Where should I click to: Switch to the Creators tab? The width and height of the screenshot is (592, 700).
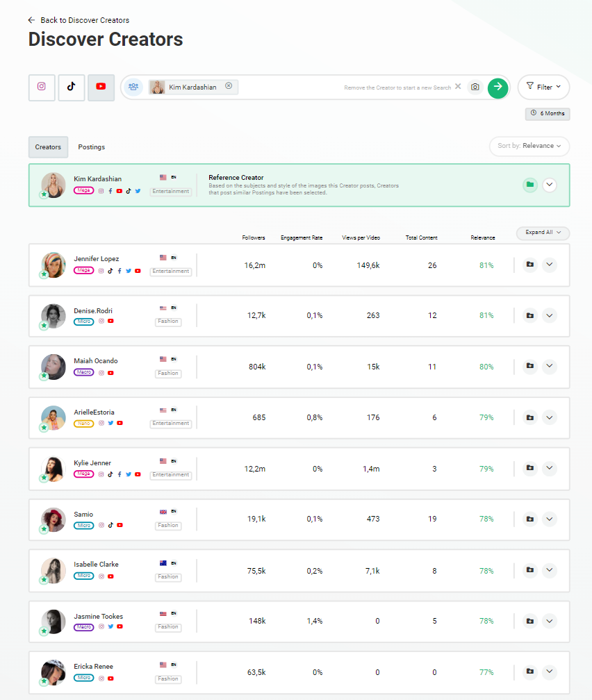(x=48, y=147)
